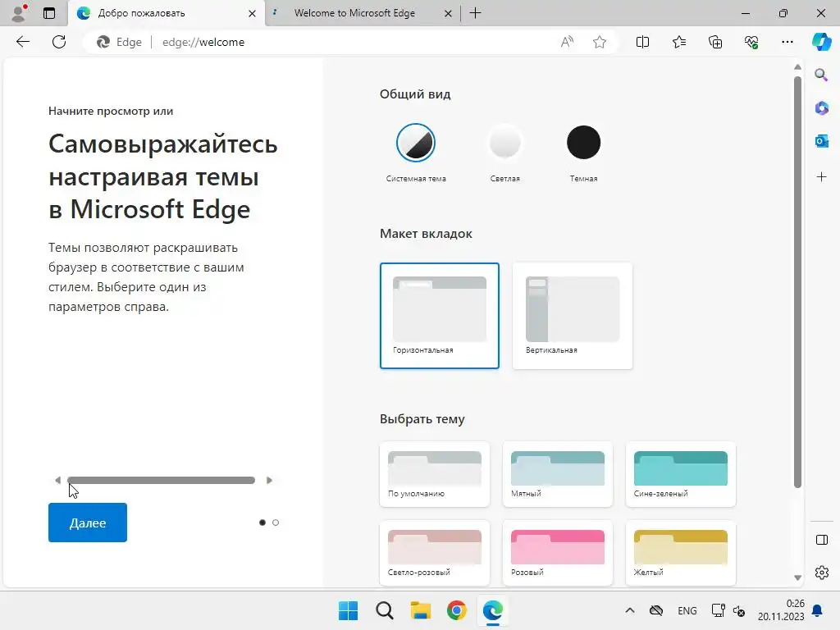Open taskbar Search
Image resolution: width=840 pixels, height=630 pixels.
pos(384,610)
